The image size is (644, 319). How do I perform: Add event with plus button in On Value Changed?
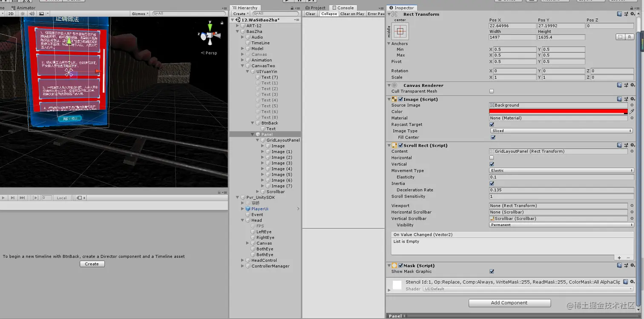click(x=619, y=258)
